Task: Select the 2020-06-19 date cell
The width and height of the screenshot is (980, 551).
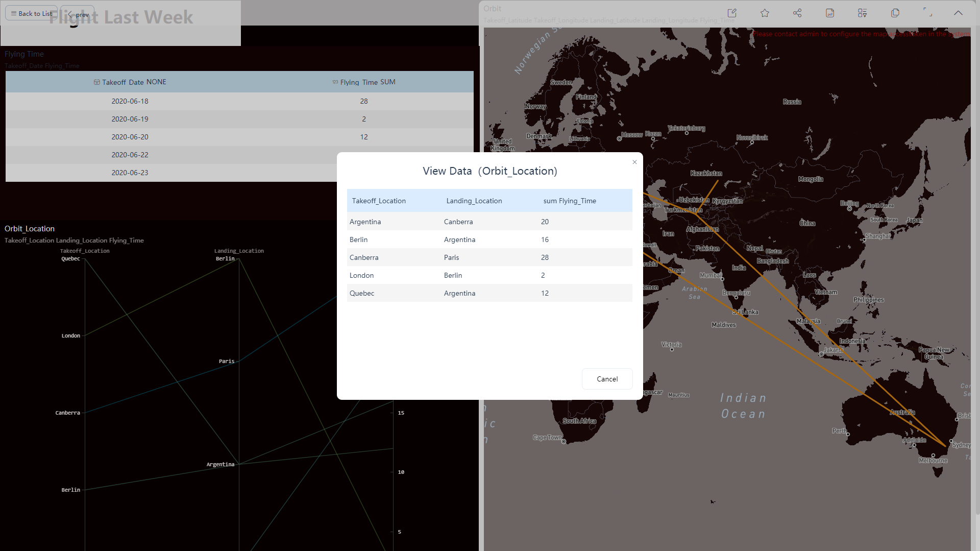Action: coord(130,119)
